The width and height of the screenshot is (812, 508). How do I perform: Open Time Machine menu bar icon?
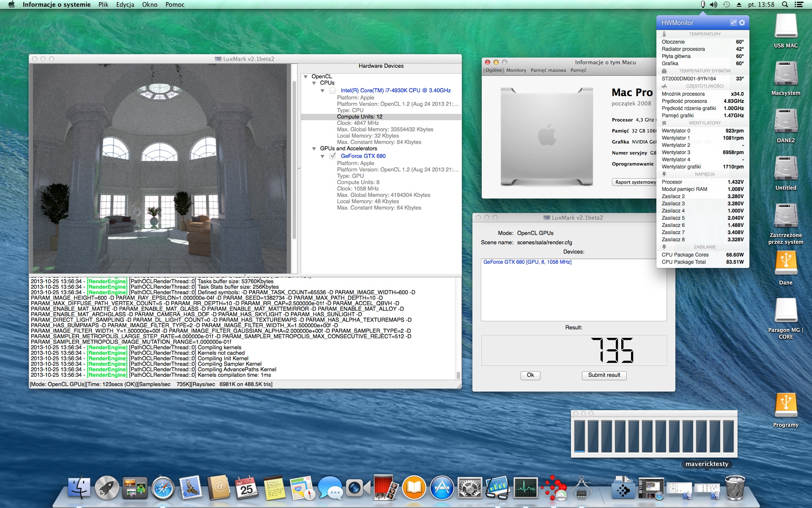pyautogui.click(x=727, y=5)
